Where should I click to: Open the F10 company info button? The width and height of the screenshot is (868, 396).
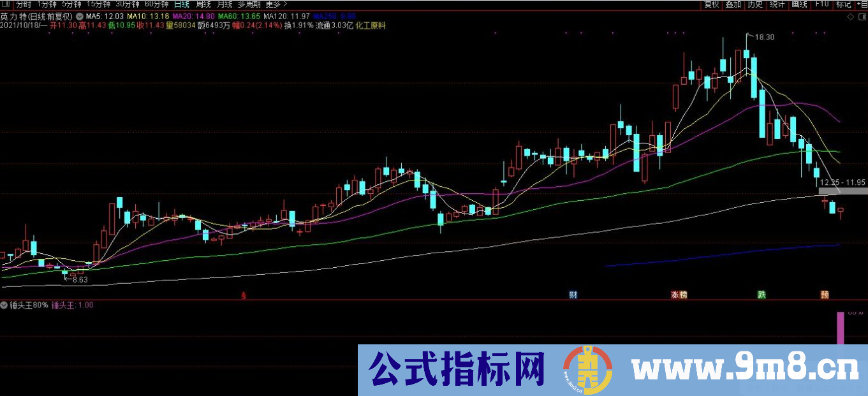pos(822,4)
